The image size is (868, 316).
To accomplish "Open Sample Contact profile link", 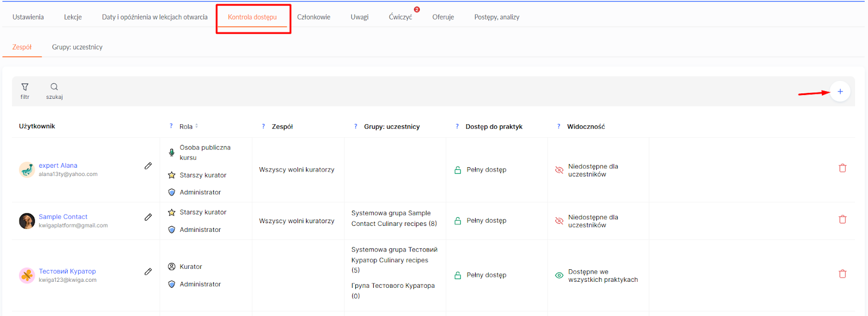I will point(63,217).
